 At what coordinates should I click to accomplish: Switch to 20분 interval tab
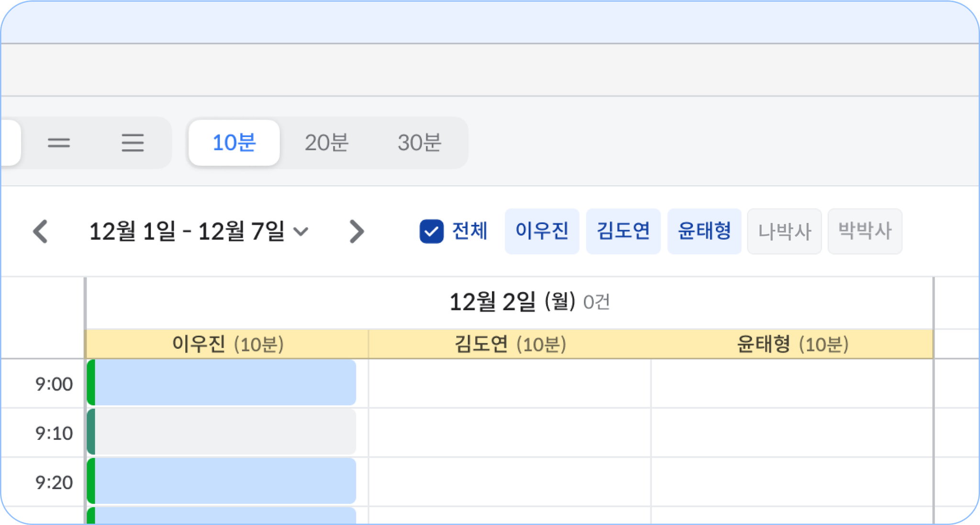coord(327,143)
